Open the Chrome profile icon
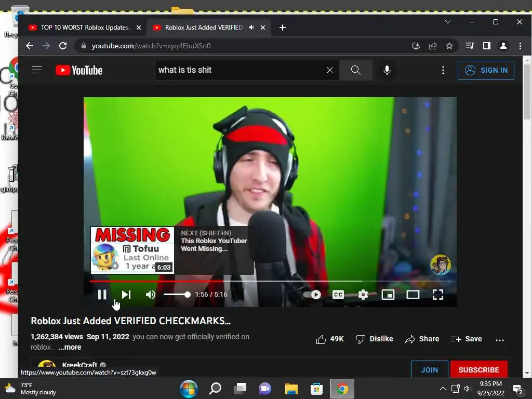 point(503,46)
